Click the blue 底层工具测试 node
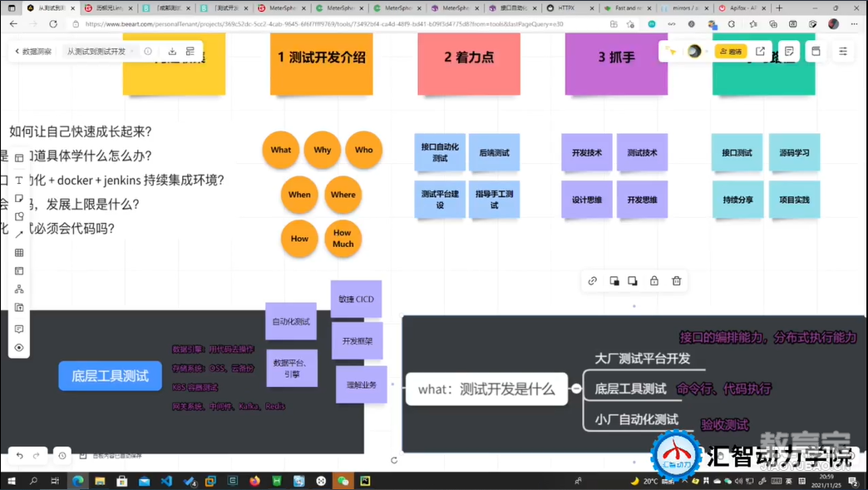This screenshot has width=868, height=490. pyautogui.click(x=110, y=376)
